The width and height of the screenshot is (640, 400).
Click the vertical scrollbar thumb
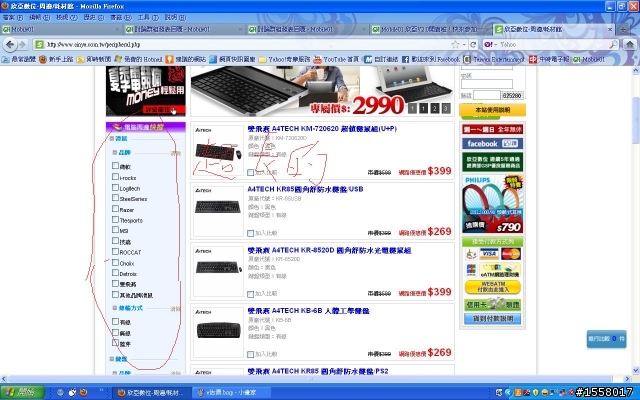636,120
